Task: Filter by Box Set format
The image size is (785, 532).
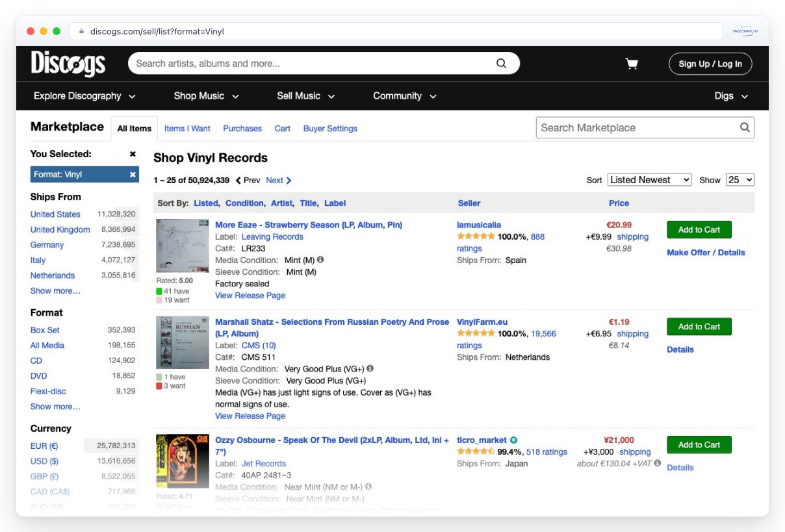Action: pyautogui.click(x=45, y=330)
